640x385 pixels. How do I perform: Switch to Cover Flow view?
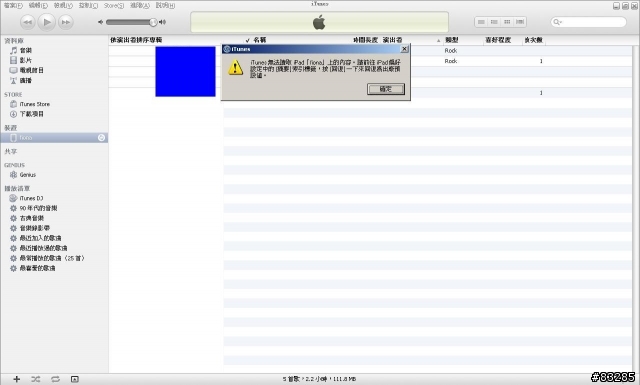click(x=520, y=22)
